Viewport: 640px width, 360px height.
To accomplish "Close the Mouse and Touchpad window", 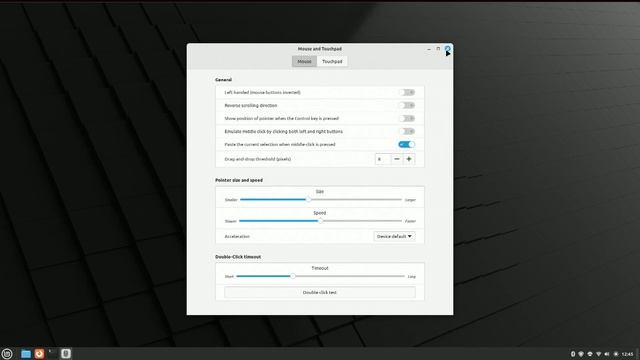I will (x=447, y=49).
